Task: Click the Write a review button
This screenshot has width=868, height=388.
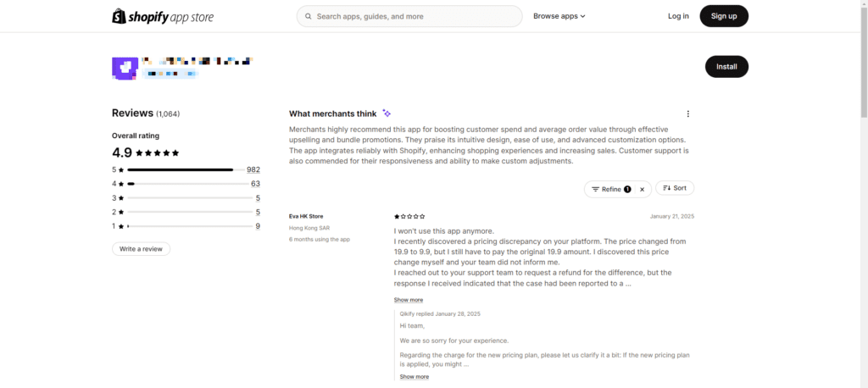Action: coord(141,249)
